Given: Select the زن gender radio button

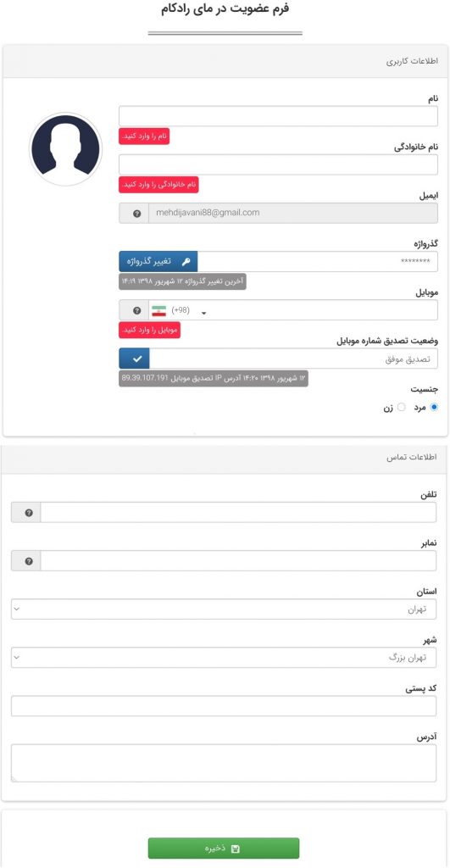Looking at the screenshot, I should pos(402,407).
